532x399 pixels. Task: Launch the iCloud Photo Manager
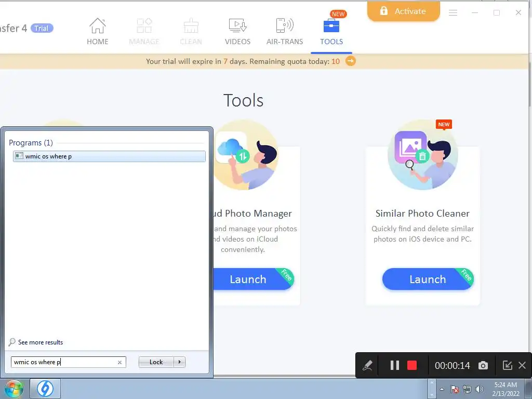(x=254, y=279)
